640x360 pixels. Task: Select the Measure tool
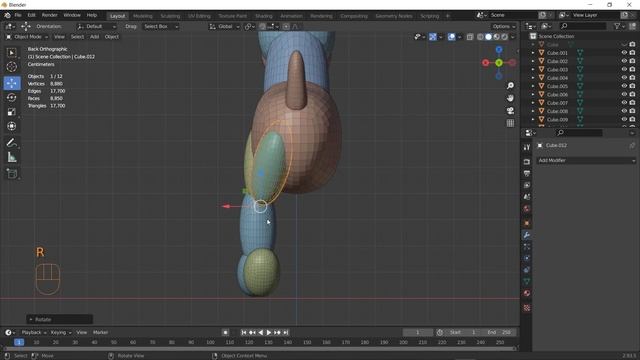[11, 158]
